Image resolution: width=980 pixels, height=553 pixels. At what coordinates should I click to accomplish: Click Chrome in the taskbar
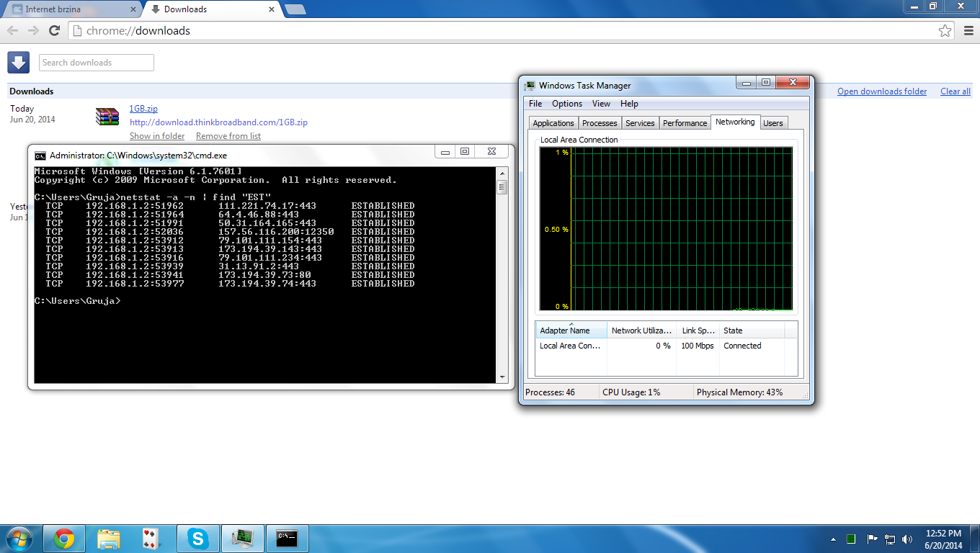tap(64, 539)
